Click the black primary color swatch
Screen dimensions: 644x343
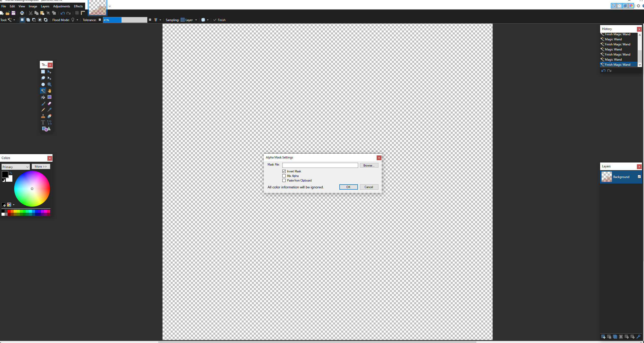(x=5, y=174)
